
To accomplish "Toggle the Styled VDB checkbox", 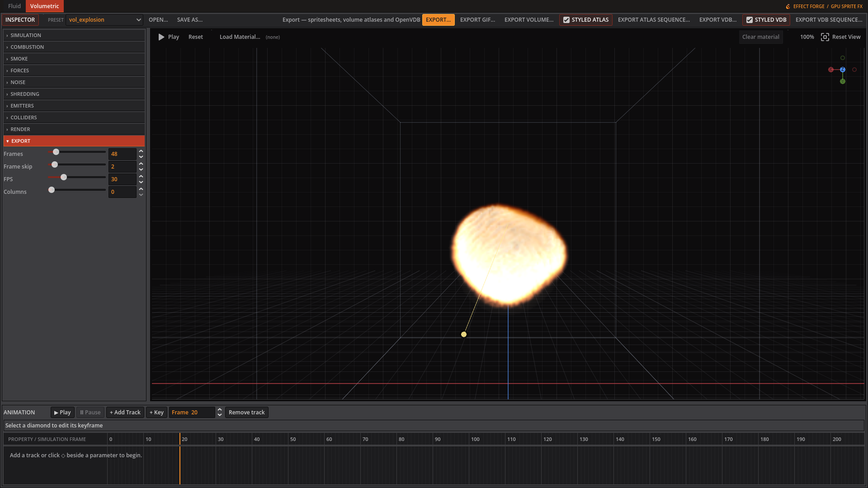I will point(750,20).
